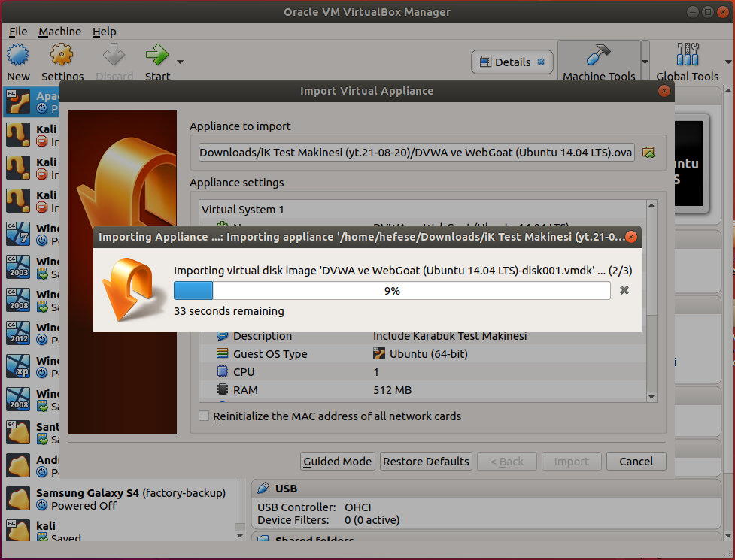Open the Help menu
The width and height of the screenshot is (735, 560).
pos(104,32)
